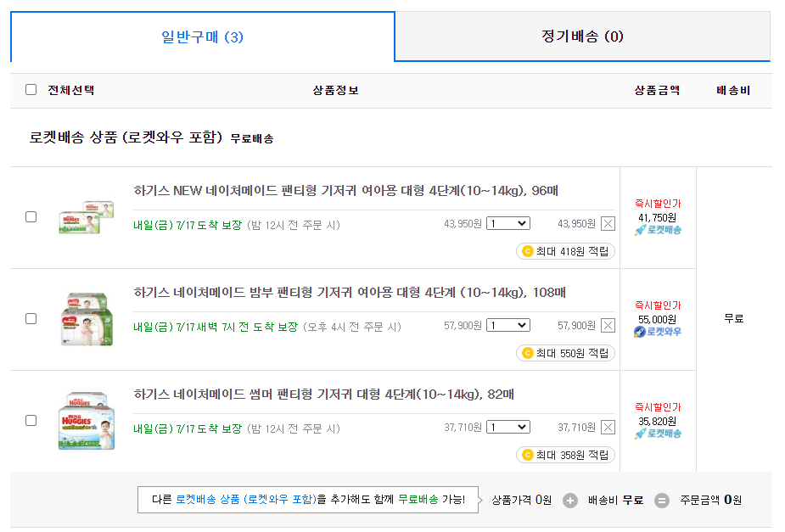Open quantity dropdown for 96매 diaper item
Screen dimensions: 785x532
coord(508,224)
